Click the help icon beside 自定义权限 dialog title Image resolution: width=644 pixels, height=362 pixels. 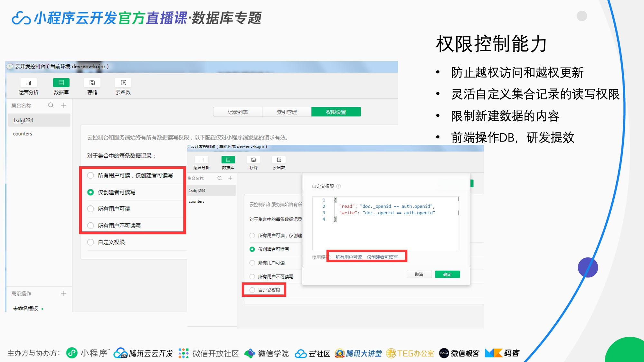pos(338,186)
